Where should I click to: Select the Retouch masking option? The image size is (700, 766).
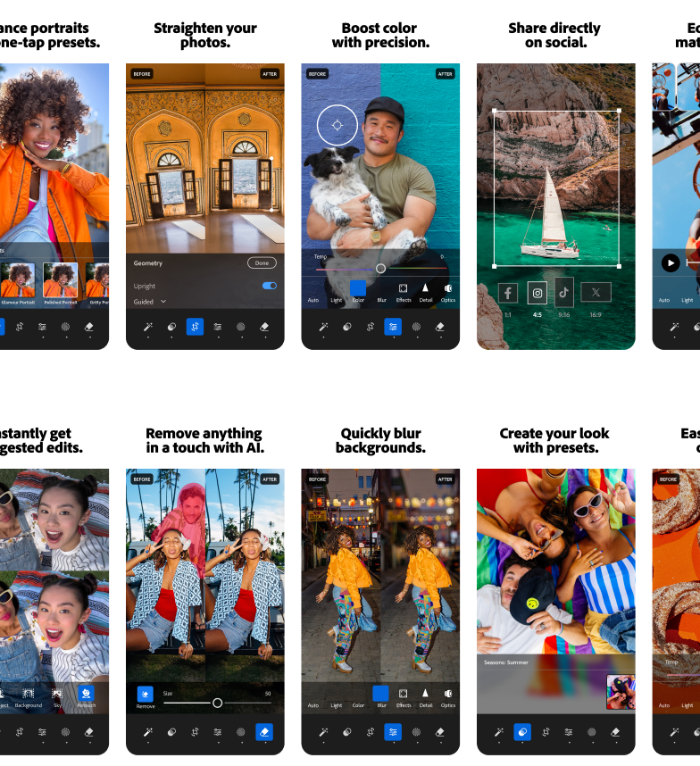tap(86, 693)
